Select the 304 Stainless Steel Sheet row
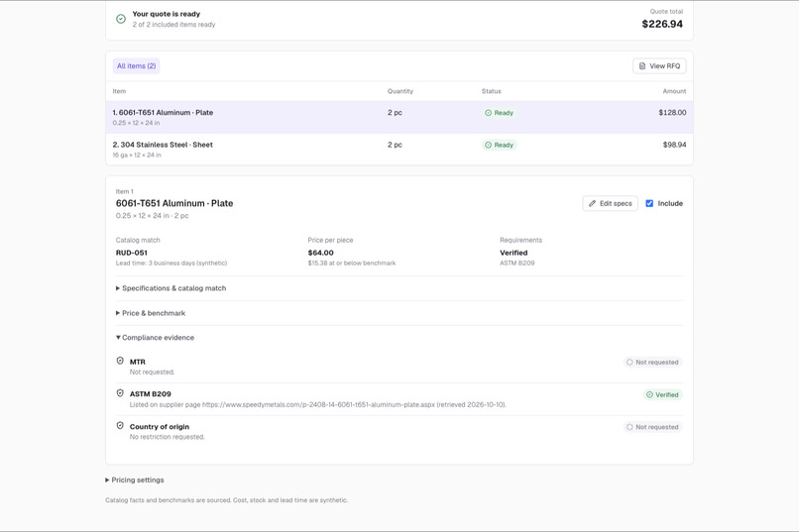 [x=399, y=150]
